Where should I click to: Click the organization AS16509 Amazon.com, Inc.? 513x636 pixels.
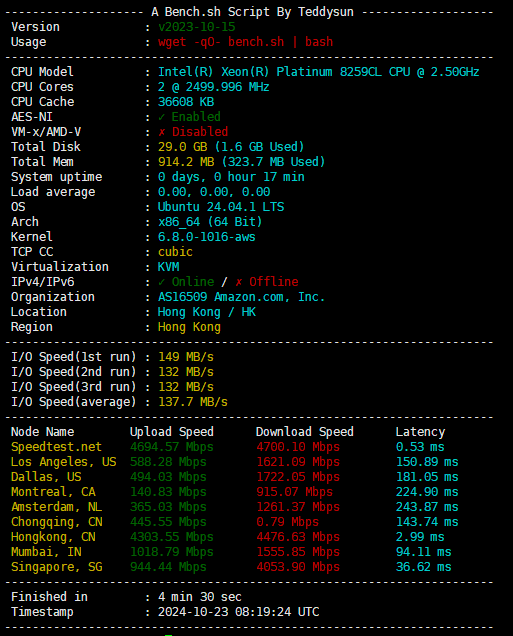coord(242,297)
